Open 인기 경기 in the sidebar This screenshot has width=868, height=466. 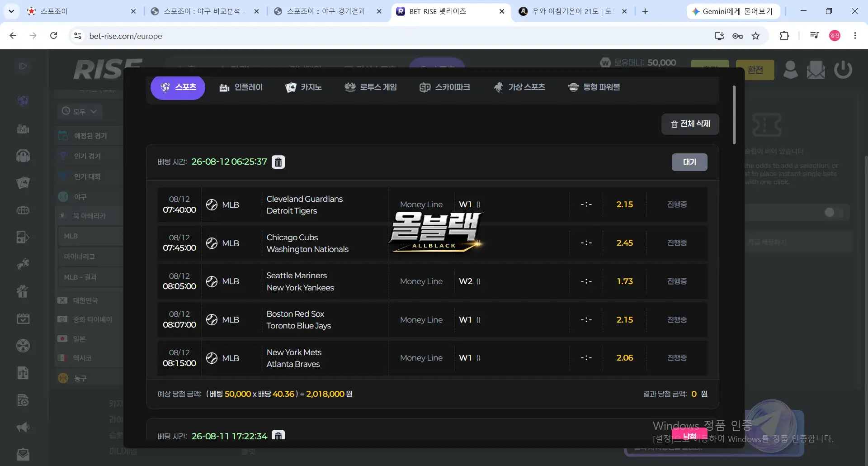tap(90, 156)
